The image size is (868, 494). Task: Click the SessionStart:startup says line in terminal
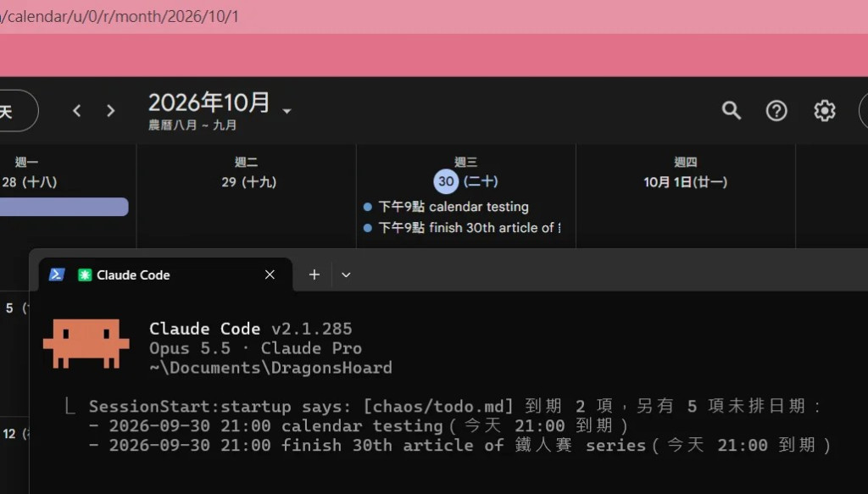click(455, 407)
